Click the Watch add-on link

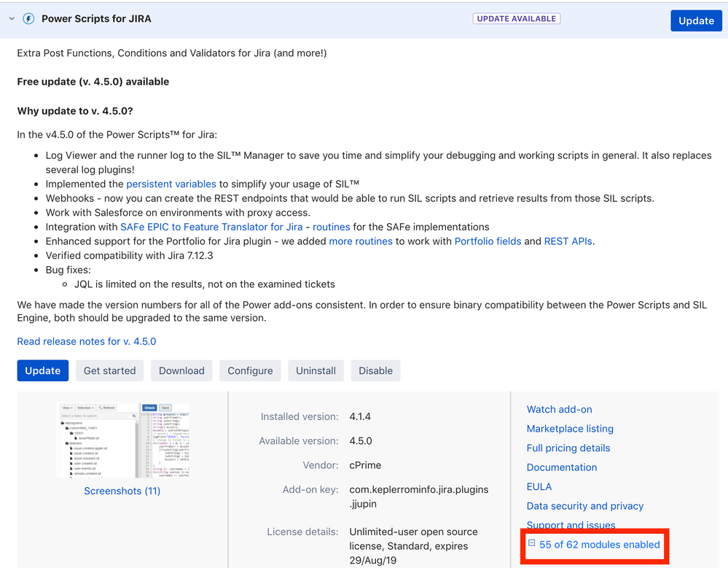pos(559,409)
